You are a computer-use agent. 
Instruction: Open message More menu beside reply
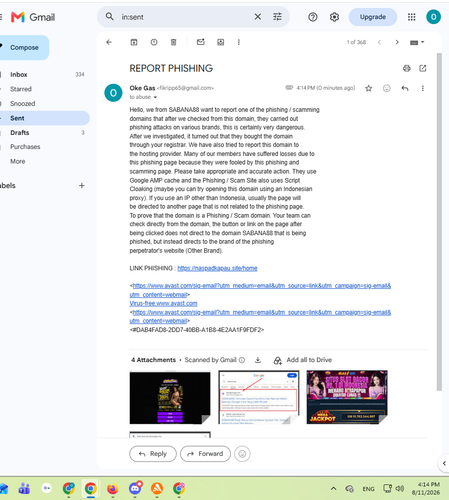point(423,88)
